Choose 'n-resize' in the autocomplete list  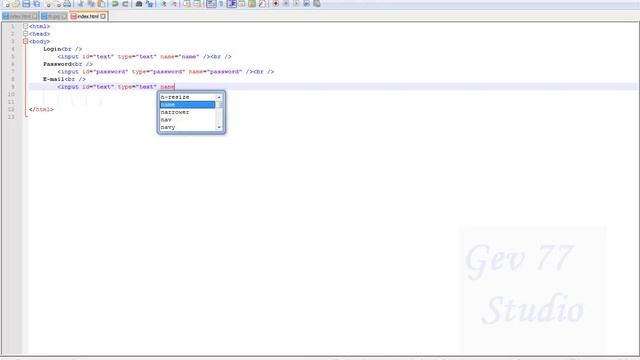click(187, 97)
